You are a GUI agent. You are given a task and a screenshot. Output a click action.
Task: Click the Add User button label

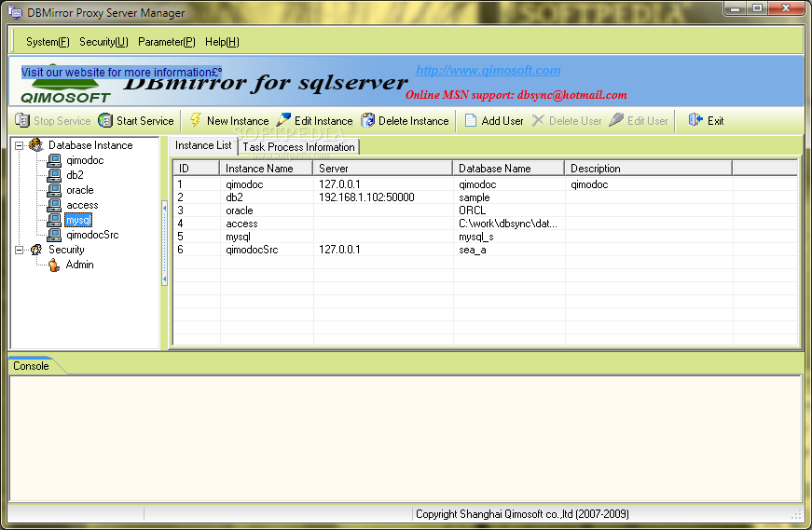(x=502, y=120)
